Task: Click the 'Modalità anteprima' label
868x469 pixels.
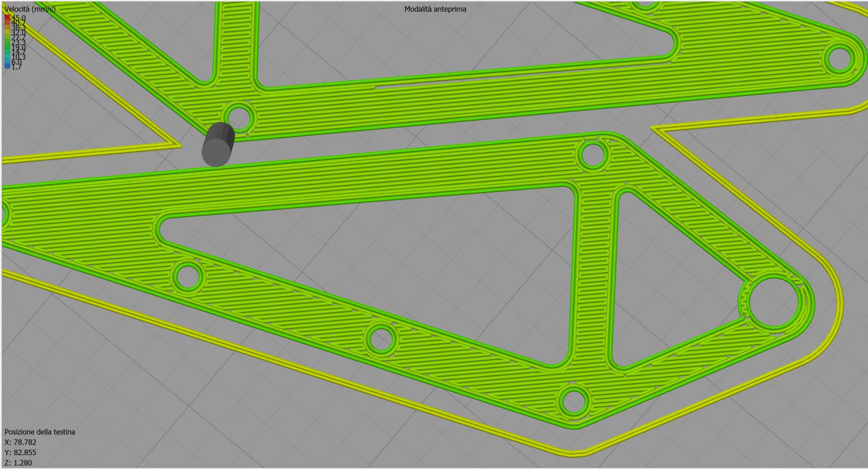Action: 435,9
